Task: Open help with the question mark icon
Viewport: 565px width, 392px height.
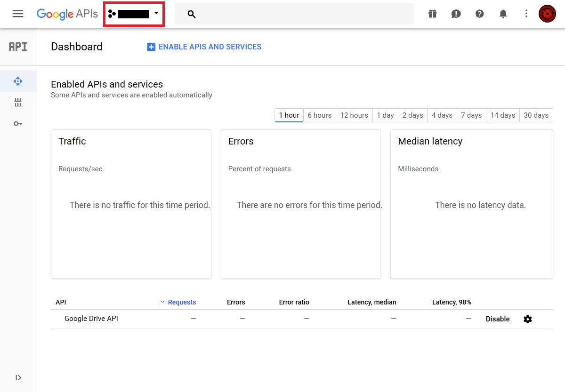Action: coord(479,14)
